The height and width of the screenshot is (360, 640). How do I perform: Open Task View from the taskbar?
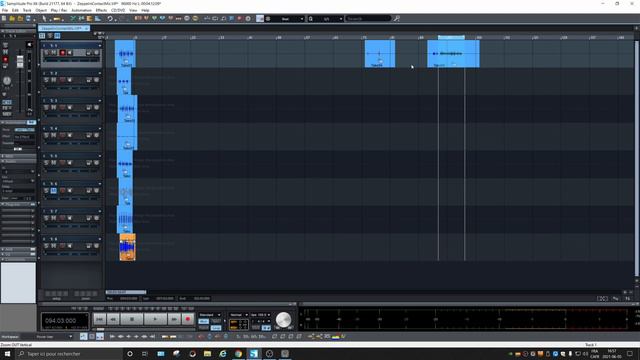pos(145,354)
